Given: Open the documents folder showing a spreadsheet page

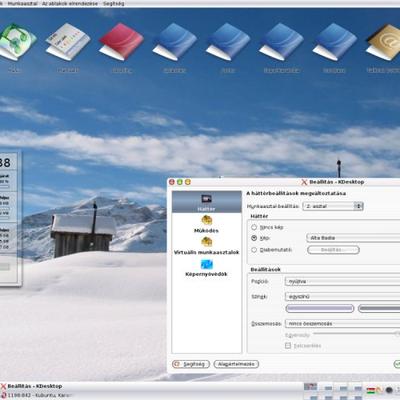Looking at the screenshot, I should point(68,42).
